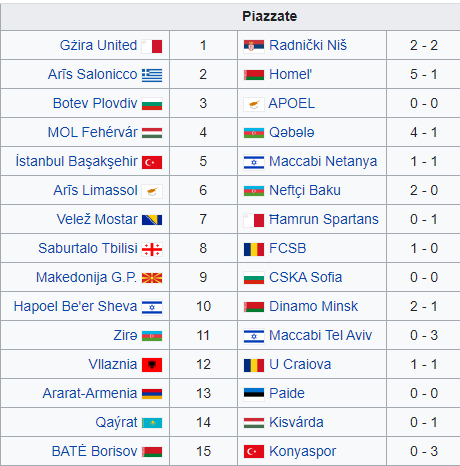Open the Ħamrun Spartans link

[x=324, y=219]
